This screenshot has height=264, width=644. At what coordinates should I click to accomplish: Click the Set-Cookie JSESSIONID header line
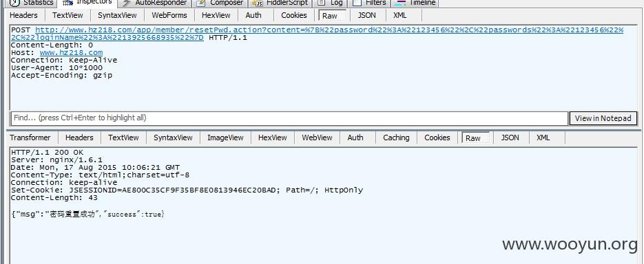pos(187,190)
